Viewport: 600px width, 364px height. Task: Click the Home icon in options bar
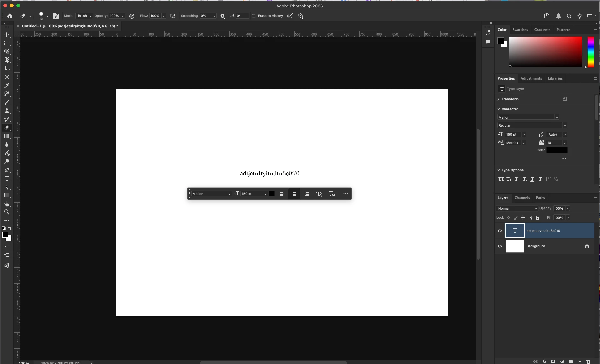10,16
